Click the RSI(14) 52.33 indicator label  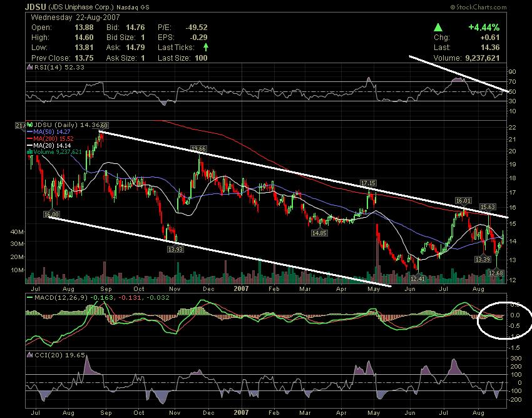[x=59, y=67]
